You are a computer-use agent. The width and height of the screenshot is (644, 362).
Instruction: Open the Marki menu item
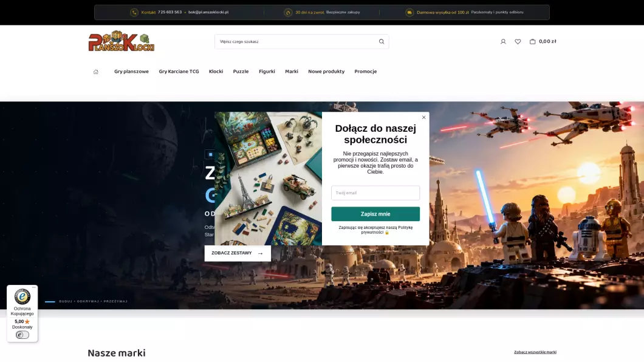pyautogui.click(x=291, y=72)
